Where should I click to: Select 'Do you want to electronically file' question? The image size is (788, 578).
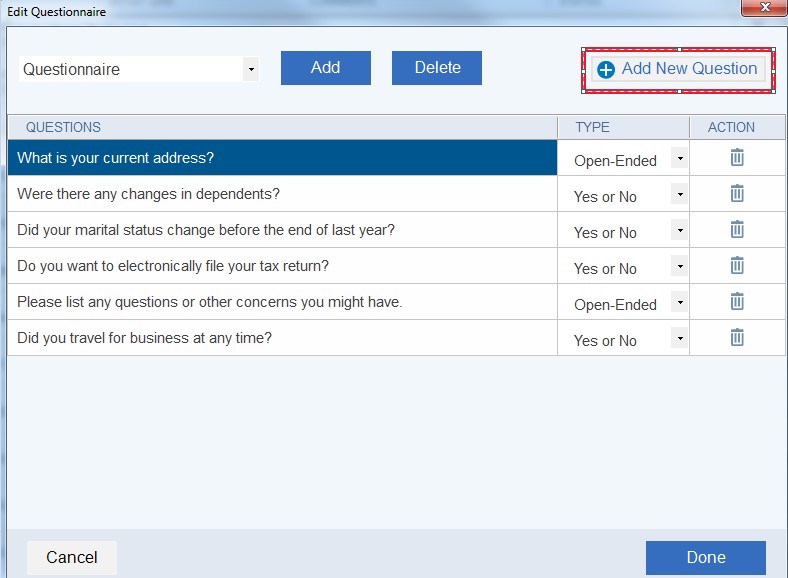282,266
